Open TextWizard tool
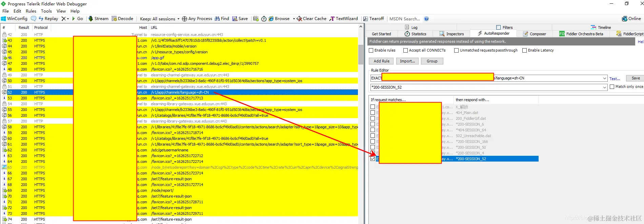This screenshot has height=224, width=644. [x=344, y=19]
